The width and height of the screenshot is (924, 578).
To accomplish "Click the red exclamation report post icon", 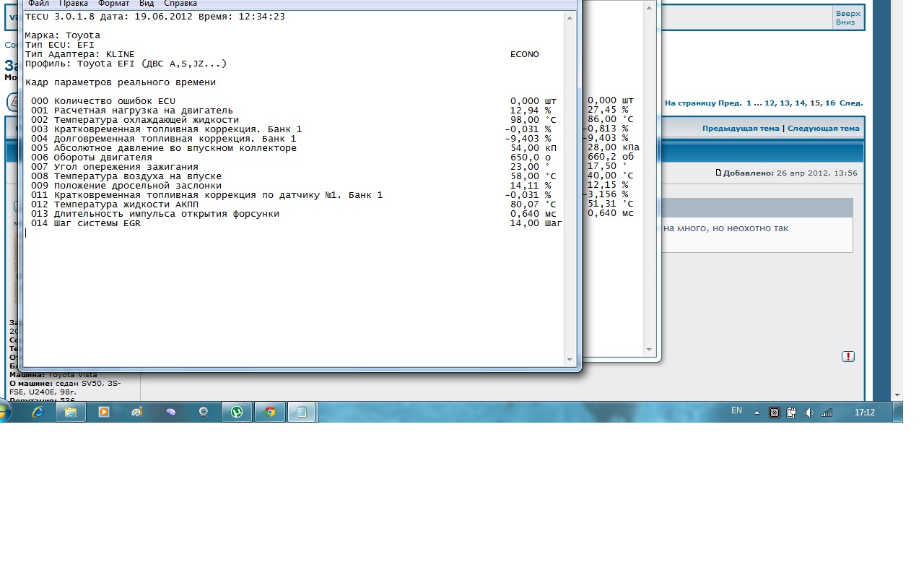I will tap(847, 357).
